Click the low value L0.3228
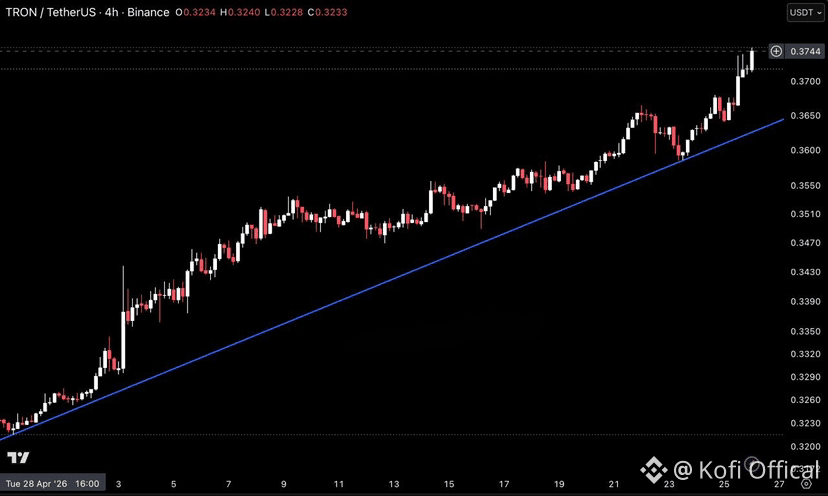The image size is (828, 496). click(x=284, y=12)
